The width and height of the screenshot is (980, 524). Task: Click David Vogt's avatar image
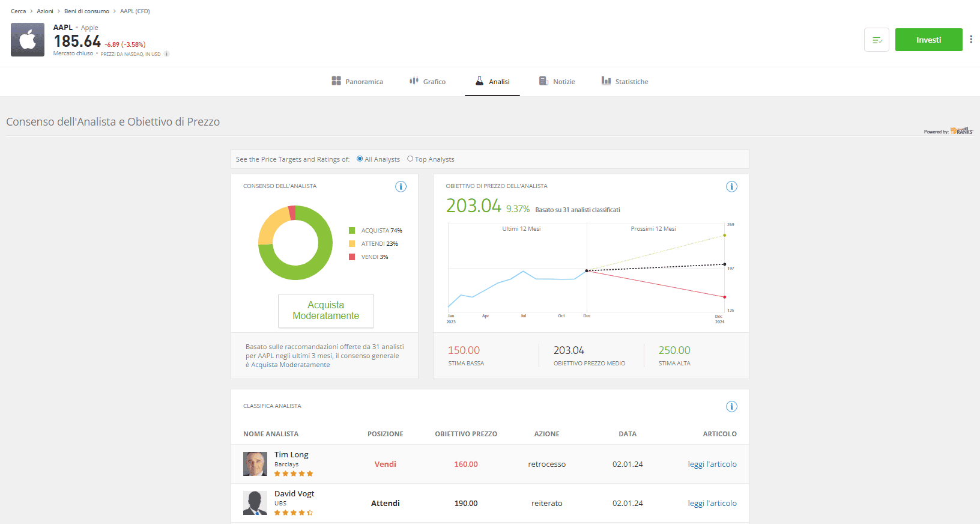[255, 503]
